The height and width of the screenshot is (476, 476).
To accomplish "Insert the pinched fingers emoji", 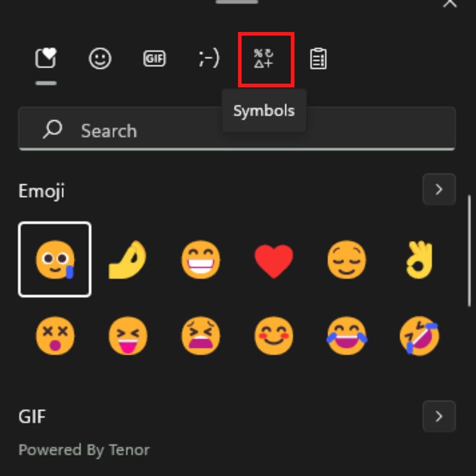I will pyautogui.click(x=127, y=260).
